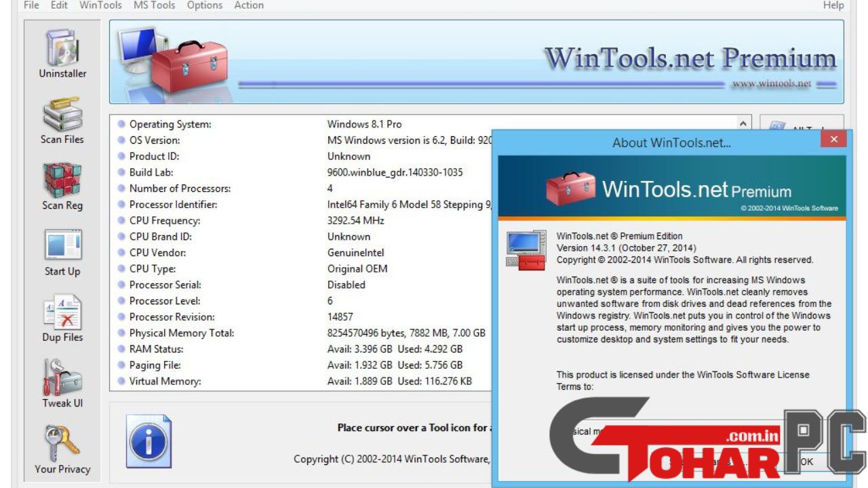Open the WinTools menu
Viewport: 868px width, 488px height.
100,5
